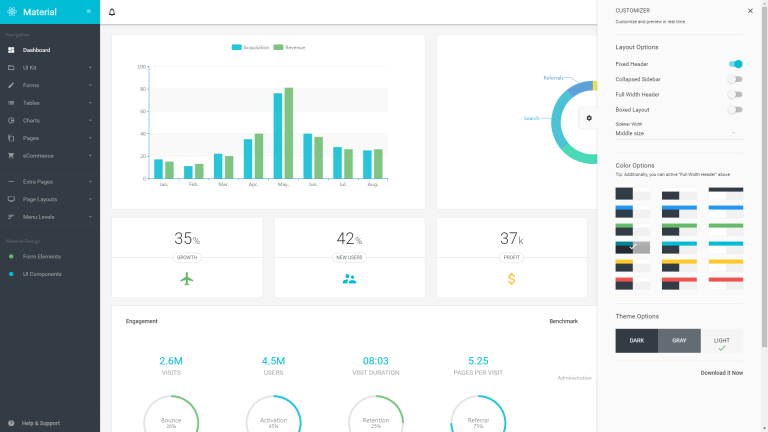Expand the Charts sidebar menu
Screen dimensions: 768x432
point(50,120)
